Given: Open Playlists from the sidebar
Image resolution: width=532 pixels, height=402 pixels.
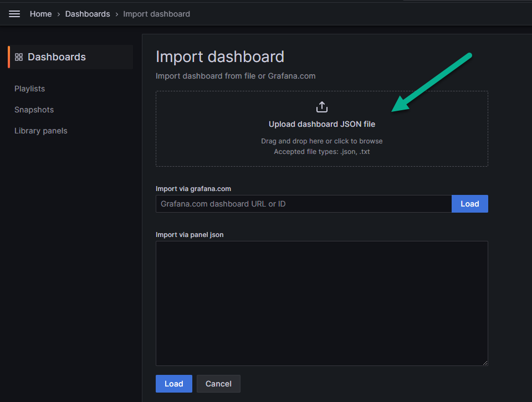Looking at the screenshot, I should coord(29,89).
